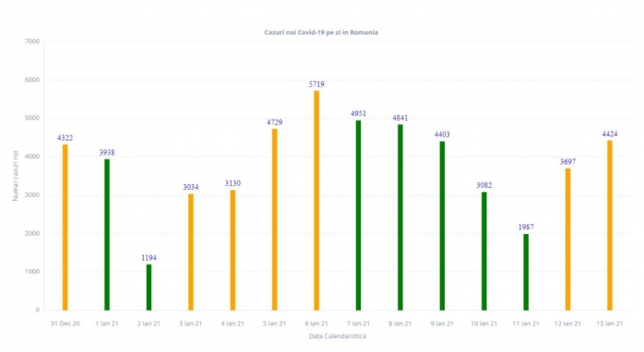Click the orange bar for 31 Dec 20

(65, 227)
